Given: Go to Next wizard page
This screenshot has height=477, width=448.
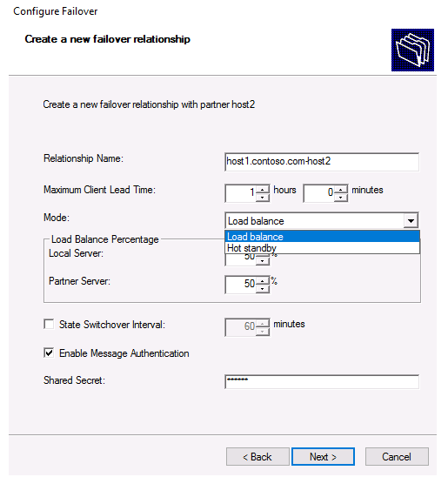Looking at the screenshot, I should click(x=323, y=456).
